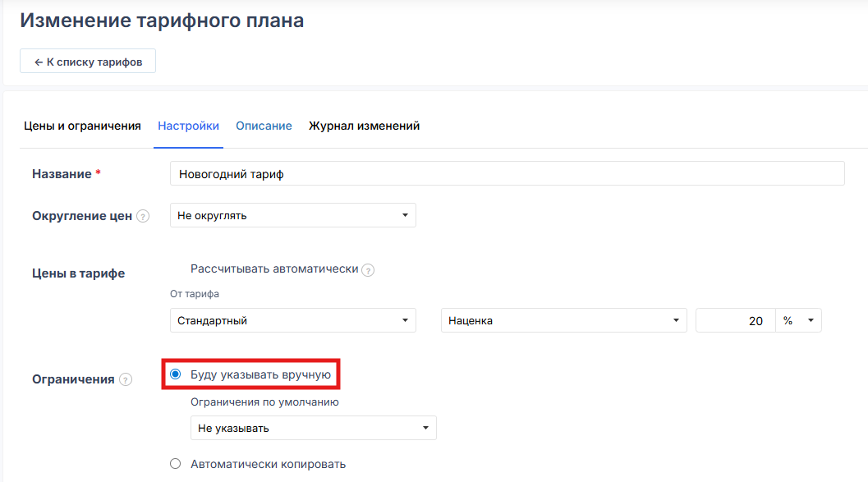
Task: Open the 'Настройки' tab
Action: [x=188, y=126]
